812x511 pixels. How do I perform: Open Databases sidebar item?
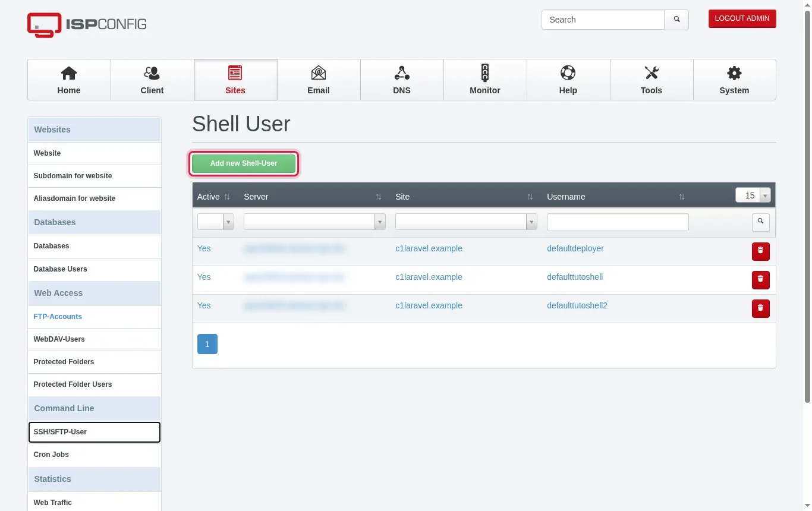point(95,246)
